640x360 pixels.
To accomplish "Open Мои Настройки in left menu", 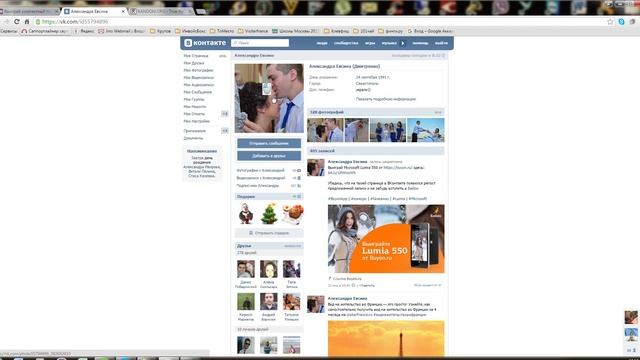I will click(x=197, y=121).
